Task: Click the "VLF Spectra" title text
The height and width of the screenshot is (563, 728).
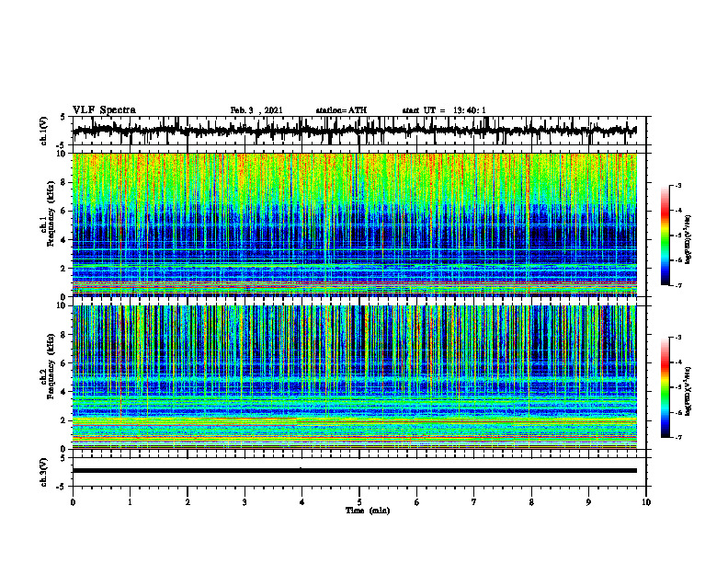Action: click(x=104, y=109)
